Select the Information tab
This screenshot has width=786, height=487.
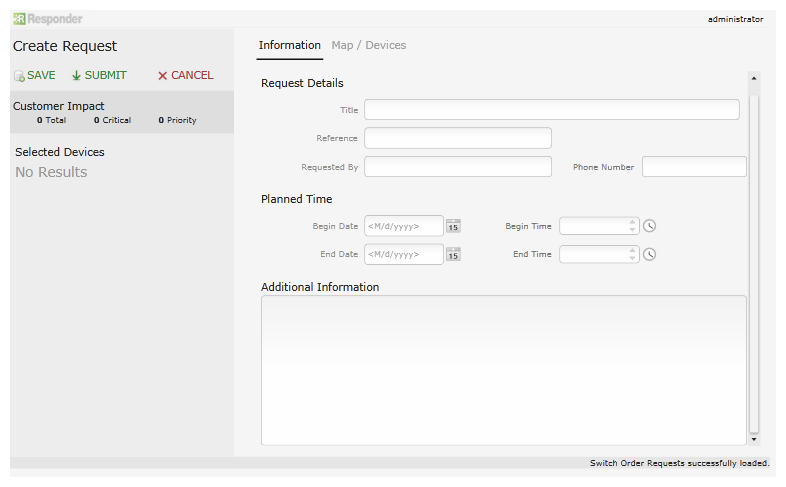pyautogui.click(x=290, y=45)
